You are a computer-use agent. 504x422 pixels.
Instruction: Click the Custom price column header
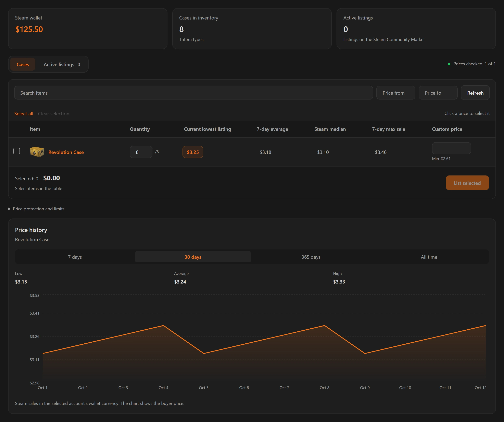click(x=447, y=129)
